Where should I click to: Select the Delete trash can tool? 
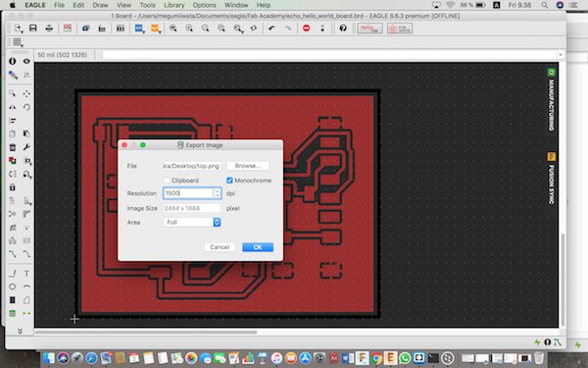coord(13,147)
